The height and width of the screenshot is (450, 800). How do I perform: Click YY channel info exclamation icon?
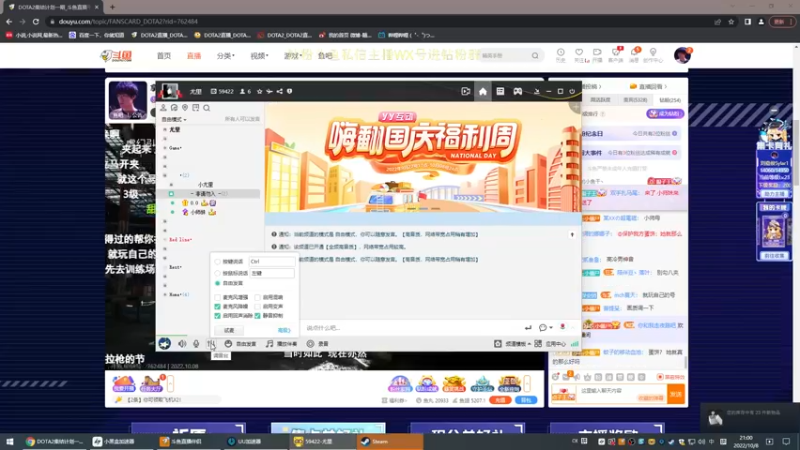pyautogui.click(x=289, y=91)
